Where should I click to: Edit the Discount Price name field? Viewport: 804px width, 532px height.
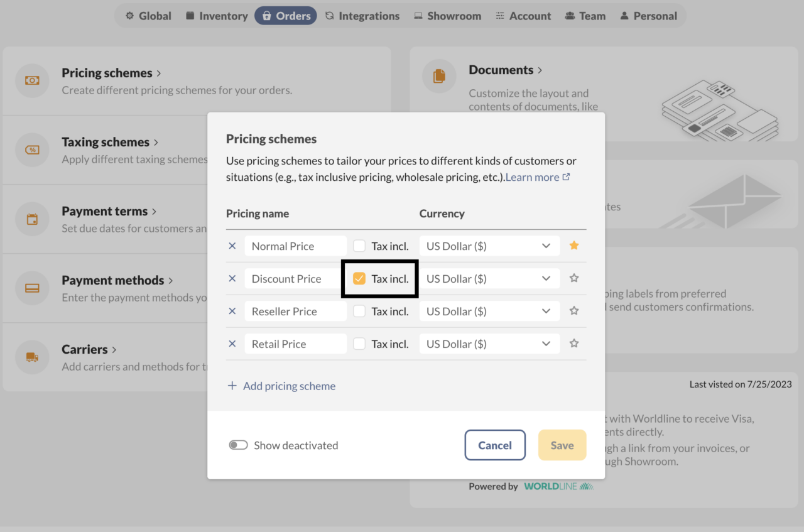click(296, 279)
